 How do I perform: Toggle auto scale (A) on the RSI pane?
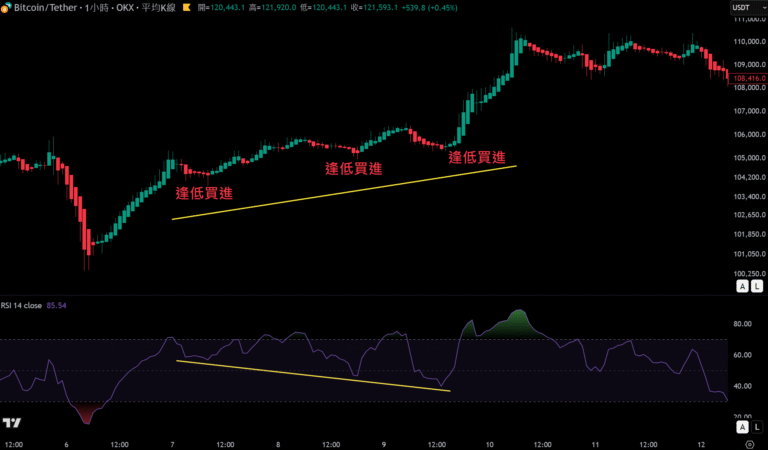742,427
